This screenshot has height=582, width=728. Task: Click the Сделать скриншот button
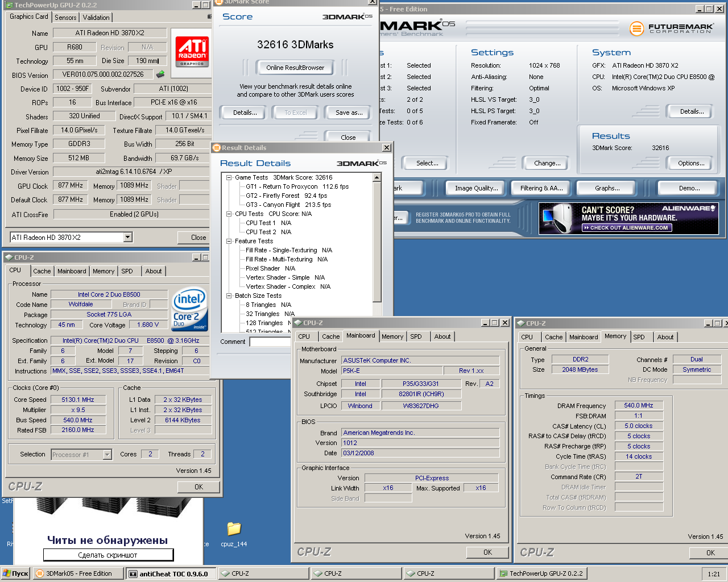coord(108,555)
